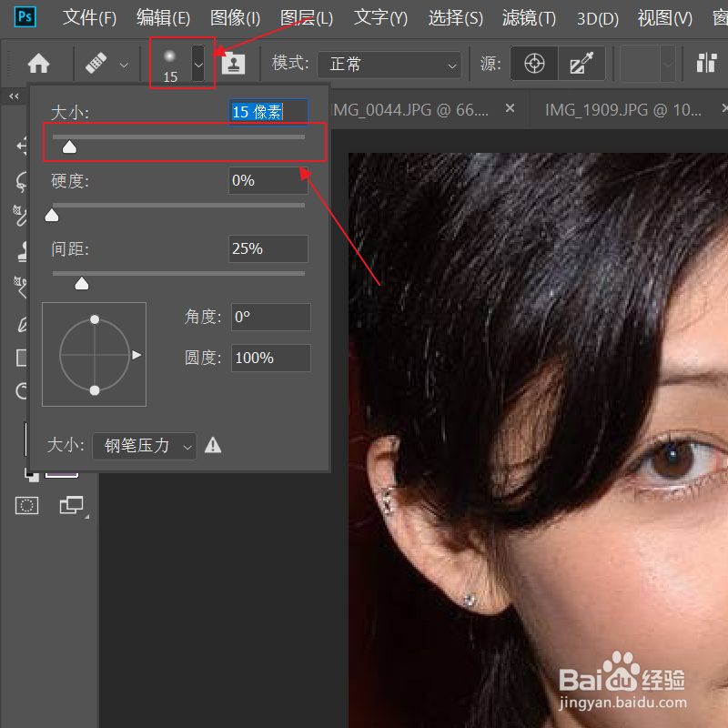Set source to pattern icon
The width and height of the screenshot is (728, 728).
tap(581, 64)
